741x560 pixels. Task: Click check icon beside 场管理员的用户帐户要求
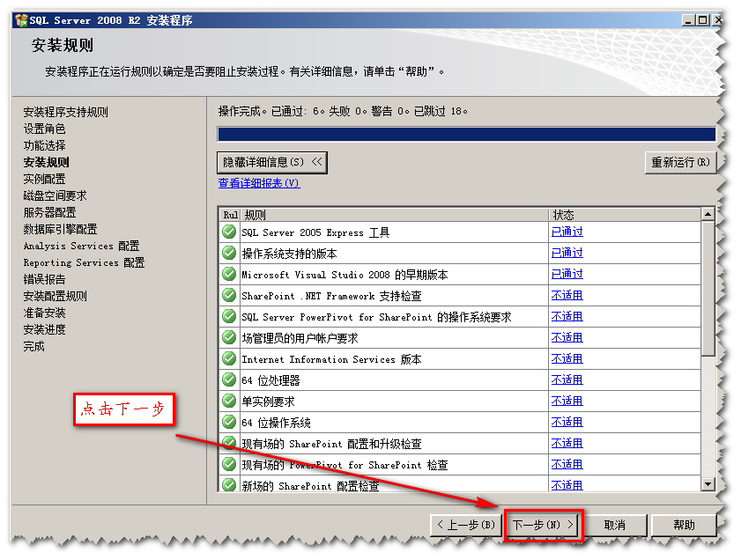[229, 337]
